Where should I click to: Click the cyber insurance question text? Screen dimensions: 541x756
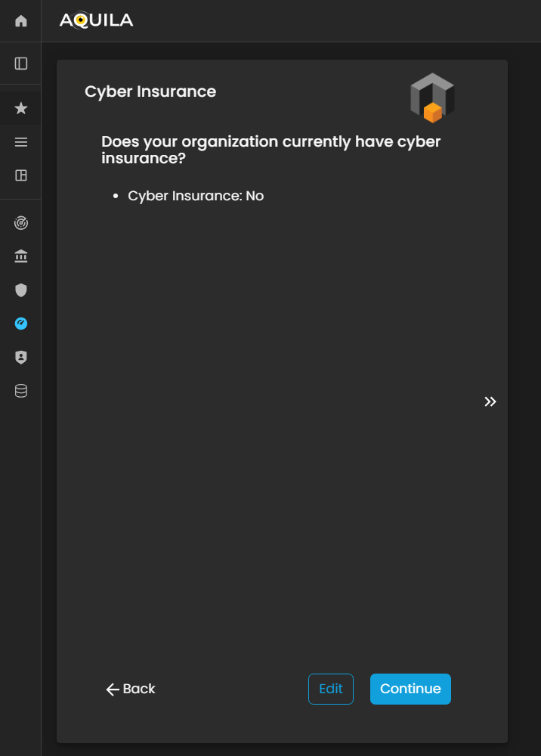click(x=270, y=150)
